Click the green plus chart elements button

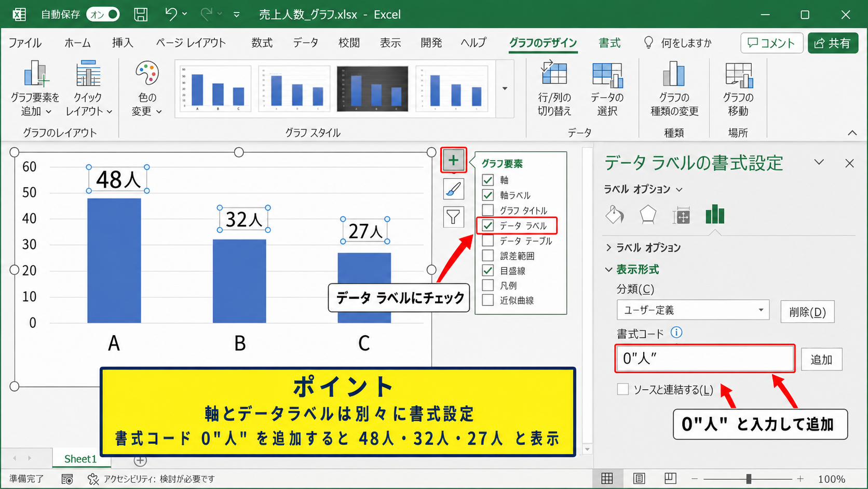coord(453,160)
